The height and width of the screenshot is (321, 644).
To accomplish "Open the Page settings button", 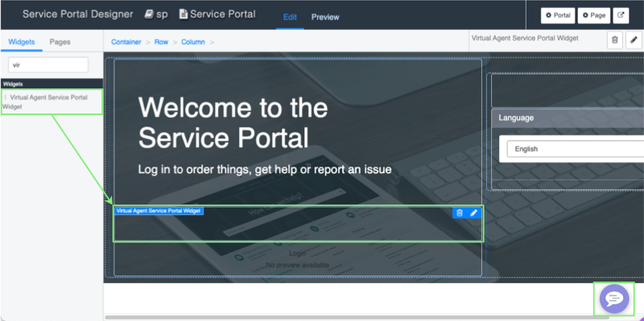I will [x=594, y=15].
